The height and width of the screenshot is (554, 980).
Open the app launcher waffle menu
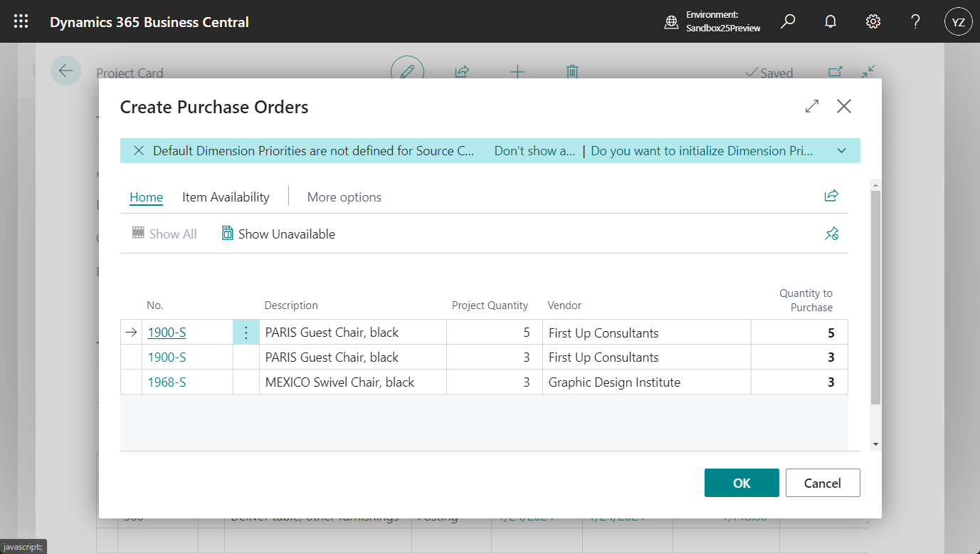(21, 21)
